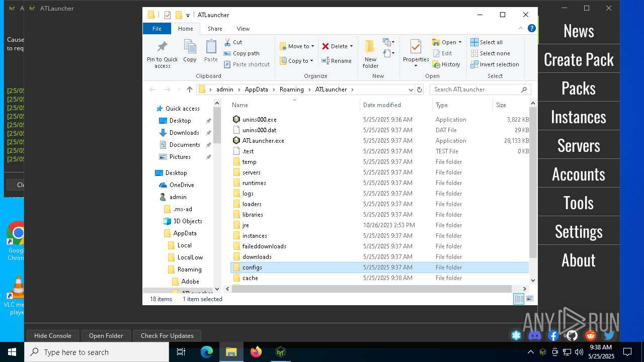644x362 pixels.
Task: Click Search ATLauncher input field
Action: tap(480, 89)
